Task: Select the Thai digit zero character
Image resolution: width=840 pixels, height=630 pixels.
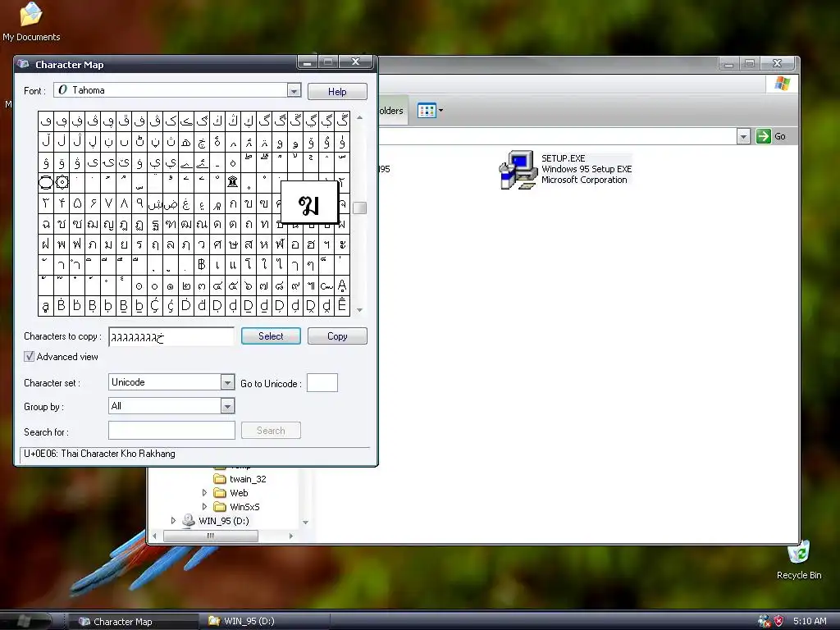Action: click(x=155, y=285)
